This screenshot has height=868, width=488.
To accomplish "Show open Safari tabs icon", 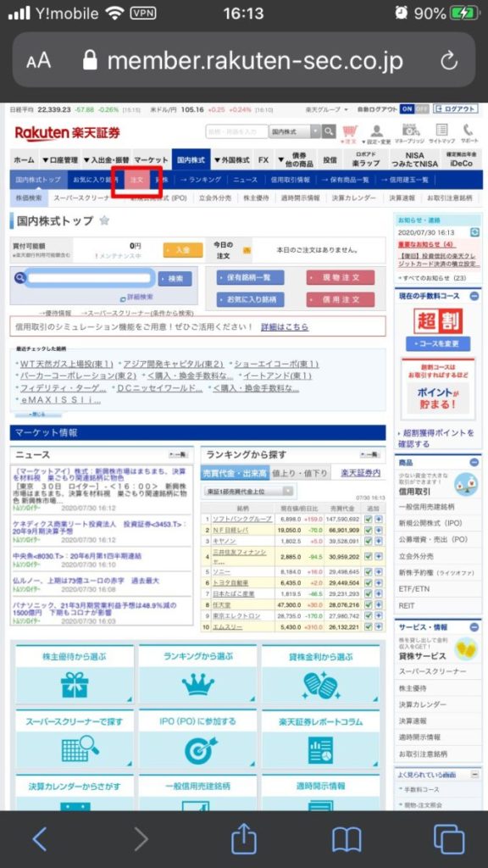I will coord(449,840).
